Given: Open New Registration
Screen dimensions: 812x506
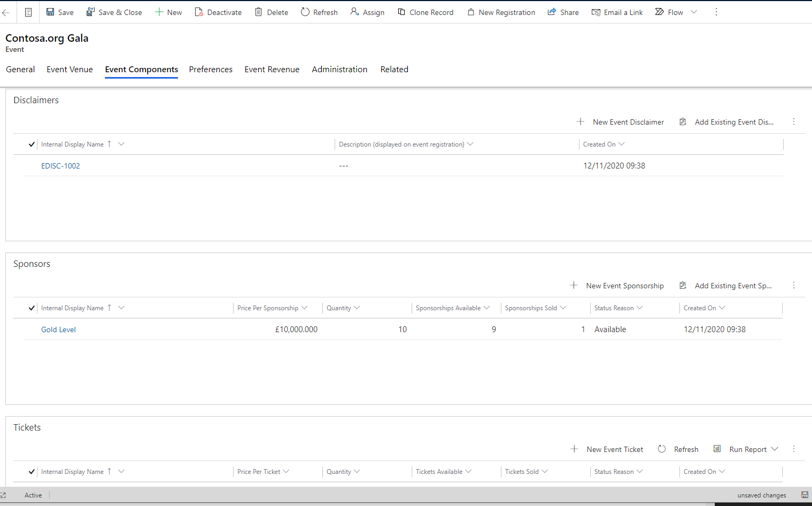Looking at the screenshot, I should click(x=501, y=12).
